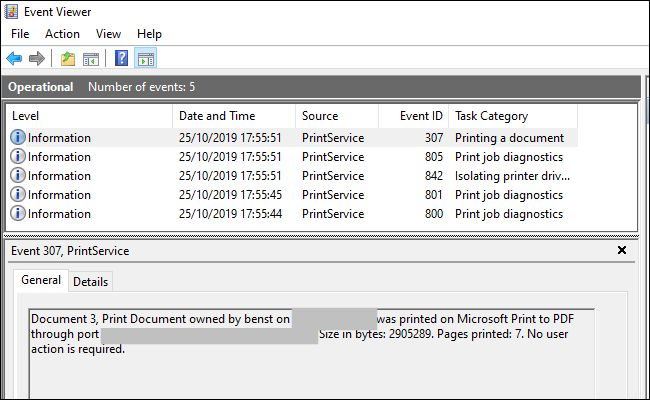This screenshot has height=400, width=650.
Task: Toggle the Show/Hide Action Pane icon
Action: pos(145,59)
